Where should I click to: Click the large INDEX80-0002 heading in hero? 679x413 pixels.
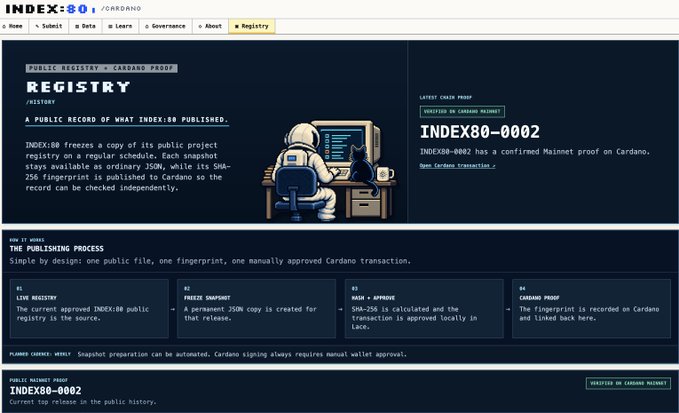tap(480, 132)
